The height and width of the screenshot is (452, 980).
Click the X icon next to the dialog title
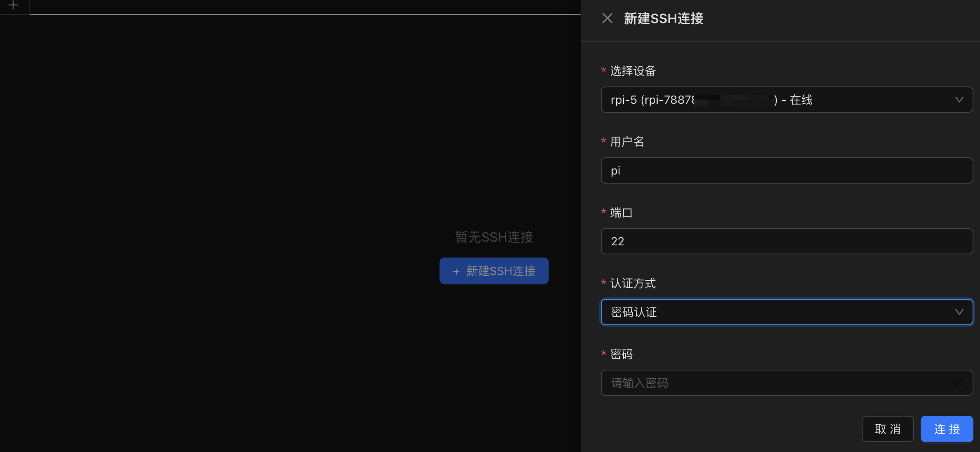coord(607,18)
